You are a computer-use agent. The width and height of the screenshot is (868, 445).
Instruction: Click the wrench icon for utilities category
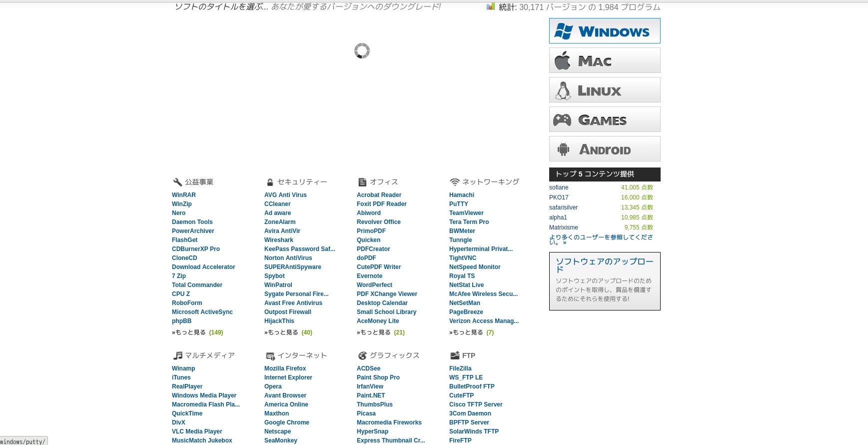click(x=177, y=182)
